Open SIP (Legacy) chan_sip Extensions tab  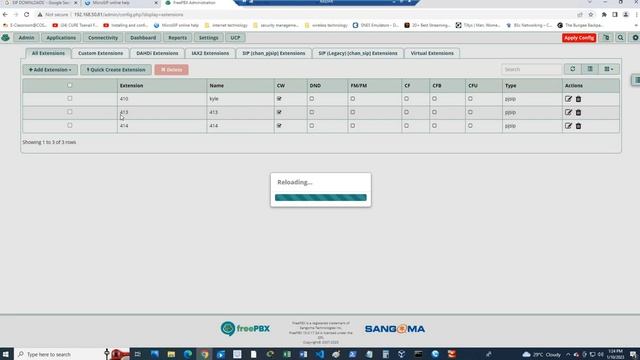(x=358, y=53)
